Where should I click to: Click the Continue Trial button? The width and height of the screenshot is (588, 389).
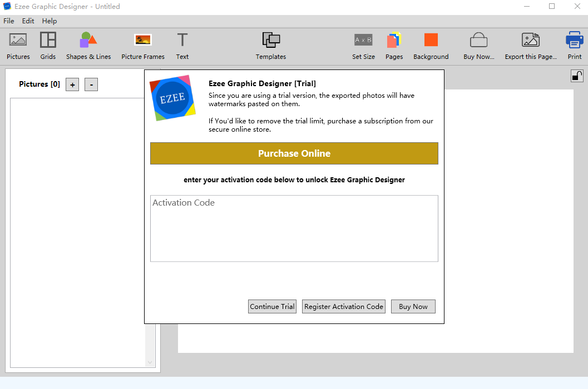click(x=272, y=307)
